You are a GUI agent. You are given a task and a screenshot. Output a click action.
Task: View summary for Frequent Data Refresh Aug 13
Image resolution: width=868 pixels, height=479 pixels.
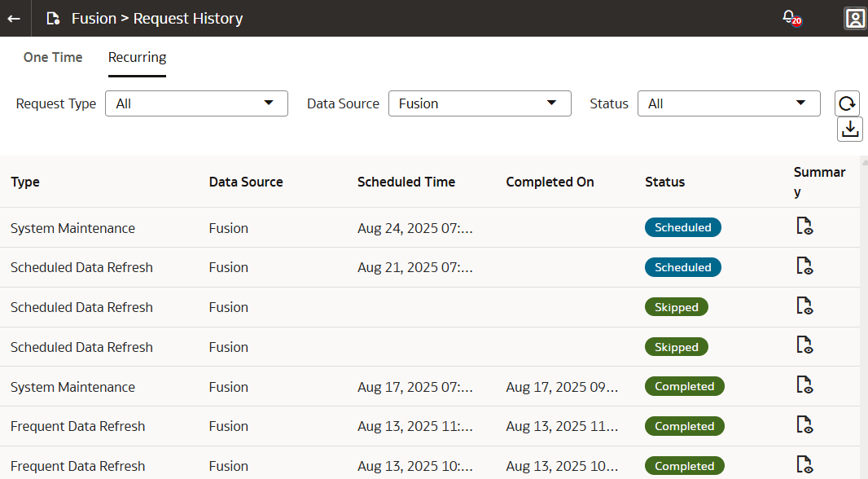(x=804, y=425)
